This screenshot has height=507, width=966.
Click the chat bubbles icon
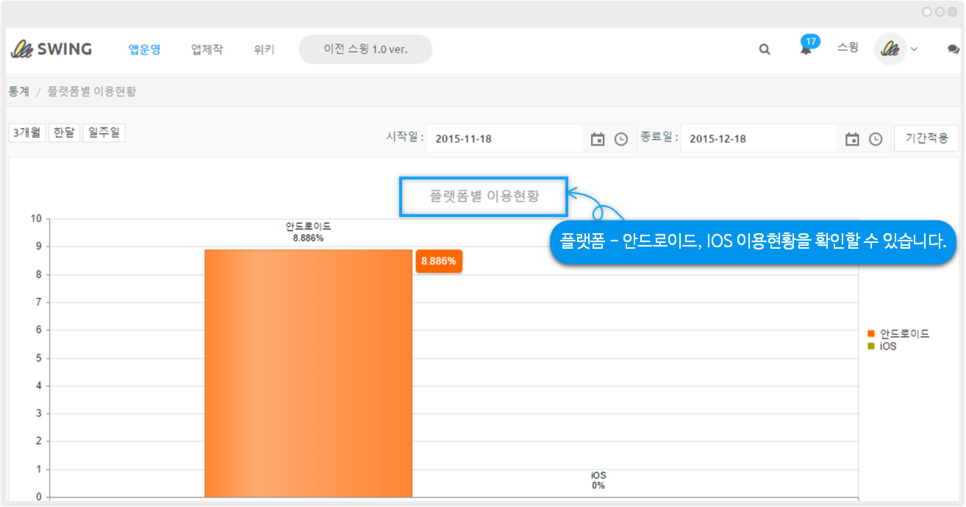tap(952, 49)
